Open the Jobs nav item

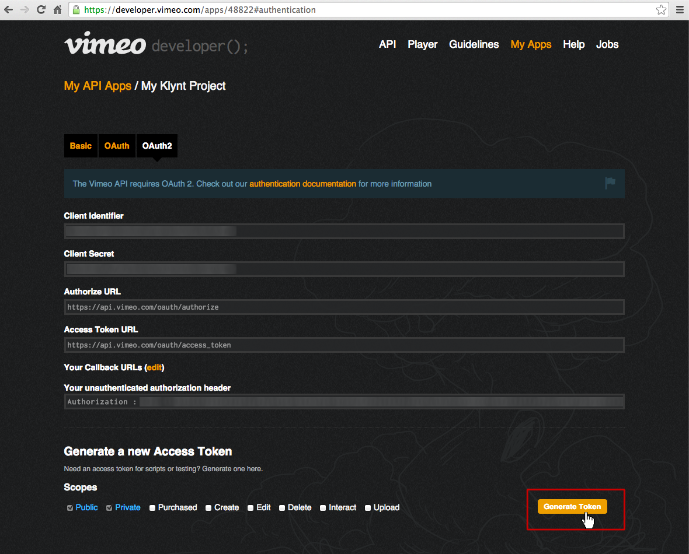click(x=607, y=44)
